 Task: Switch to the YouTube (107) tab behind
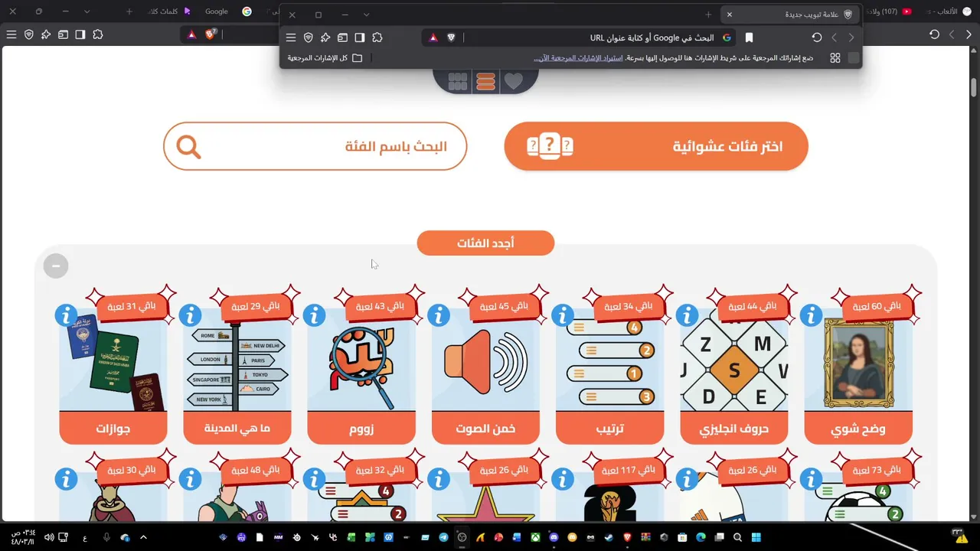click(888, 11)
